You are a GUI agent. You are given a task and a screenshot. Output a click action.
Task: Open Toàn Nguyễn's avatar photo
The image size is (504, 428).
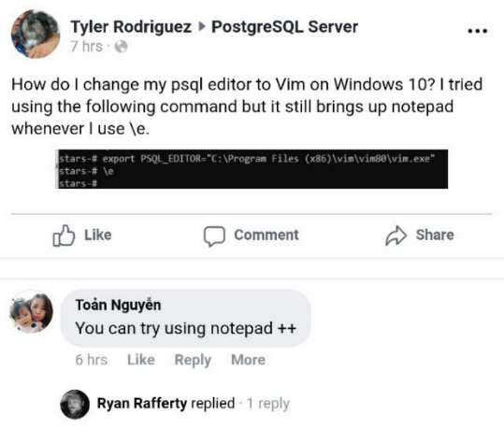pyautogui.click(x=31, y=312)
